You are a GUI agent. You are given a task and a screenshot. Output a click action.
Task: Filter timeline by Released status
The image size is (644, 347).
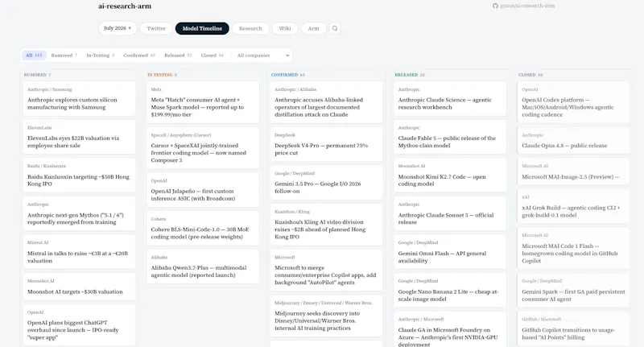178,55
